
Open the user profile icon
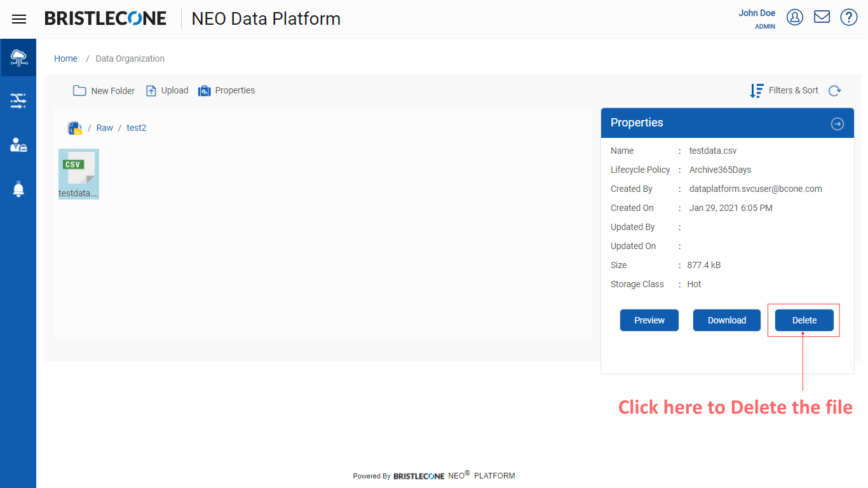click(x=795, y=17)
